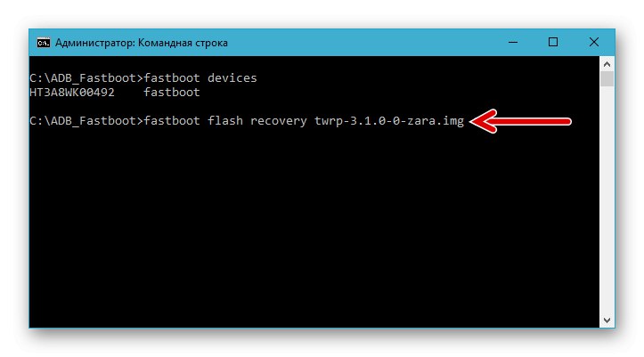
Task: Open the Command Prompt system menu icon
Action: (42, 42)
